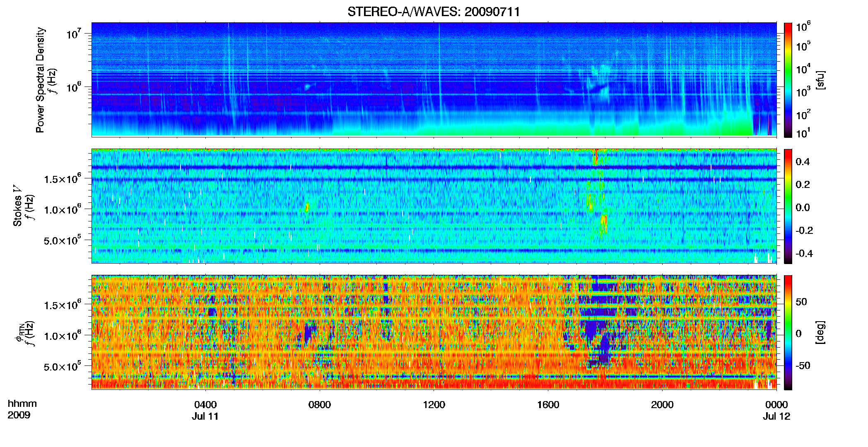The height and width of the screenshot is (447, 868).
Task: Click the Power Spectral Density axis label
Action: coord(40,80)
